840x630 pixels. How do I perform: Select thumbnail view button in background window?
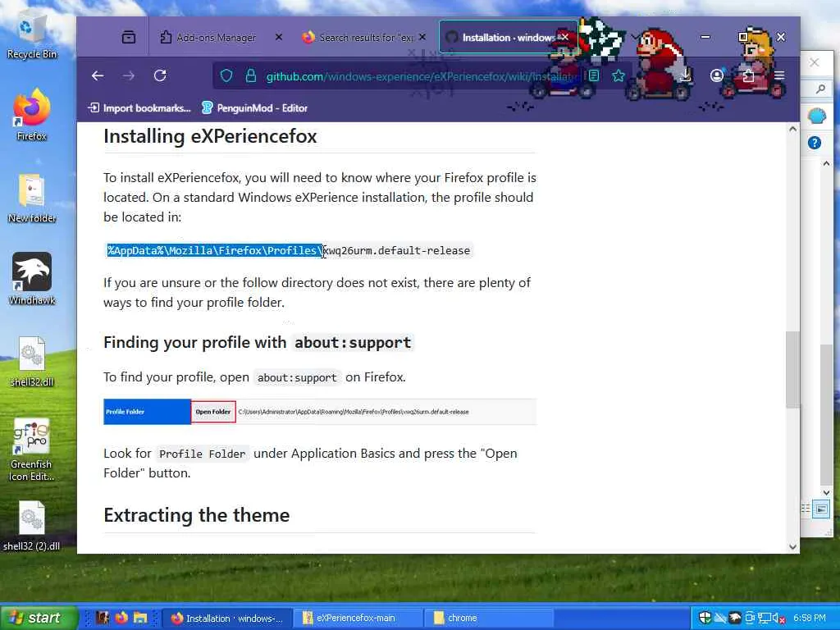tap(821, 509)
